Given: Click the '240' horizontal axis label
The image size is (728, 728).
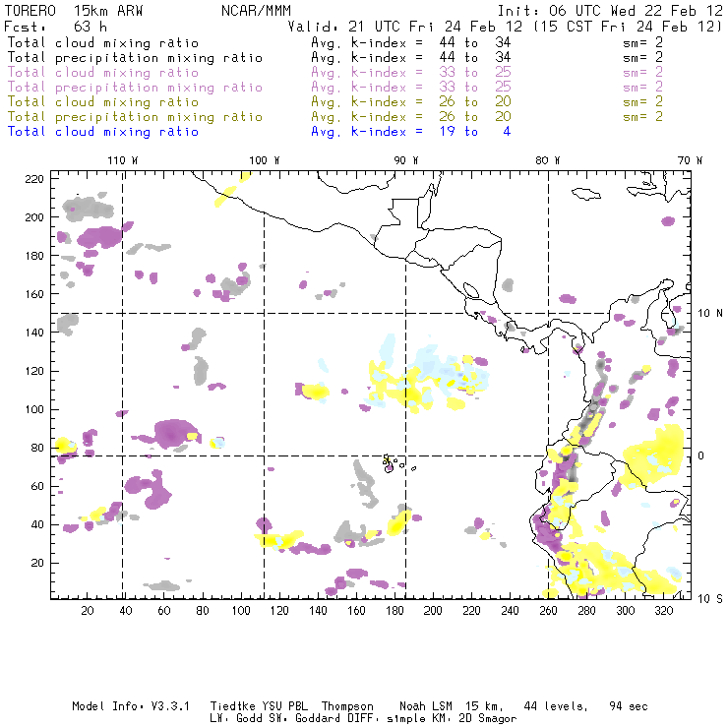Looking at the screenshot, I should click(x=510, y=611).
